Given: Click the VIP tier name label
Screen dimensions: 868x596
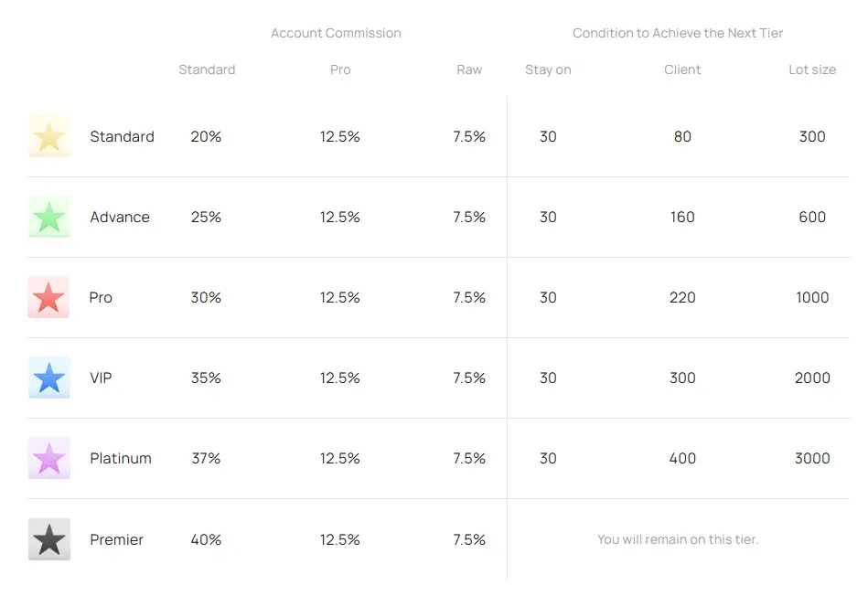Looking at the screenshot, I should 101,378.
